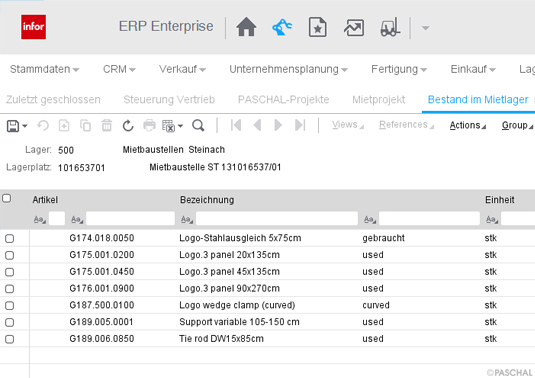This screenshot has height=378, width=535.
Task: Open Bezeichnung filter match-case option
Action: (x=187, y=220)
